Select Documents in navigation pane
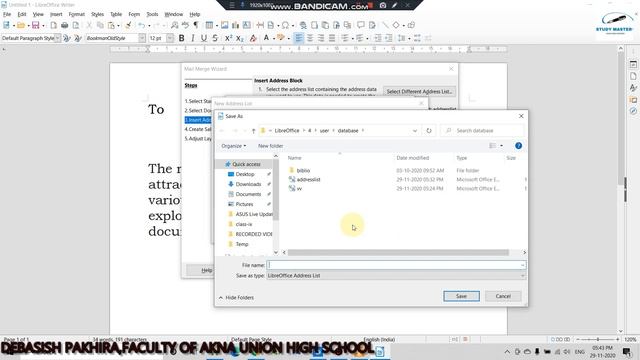This screenshot has width=640, height=360. click(248, 194)
